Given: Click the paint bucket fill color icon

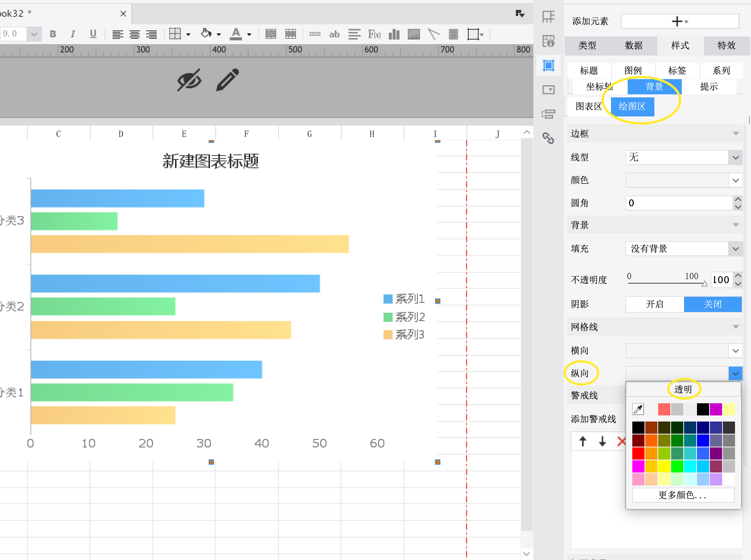Looking at the screenshot, I should pyautogui.click(x=206, y=34).
